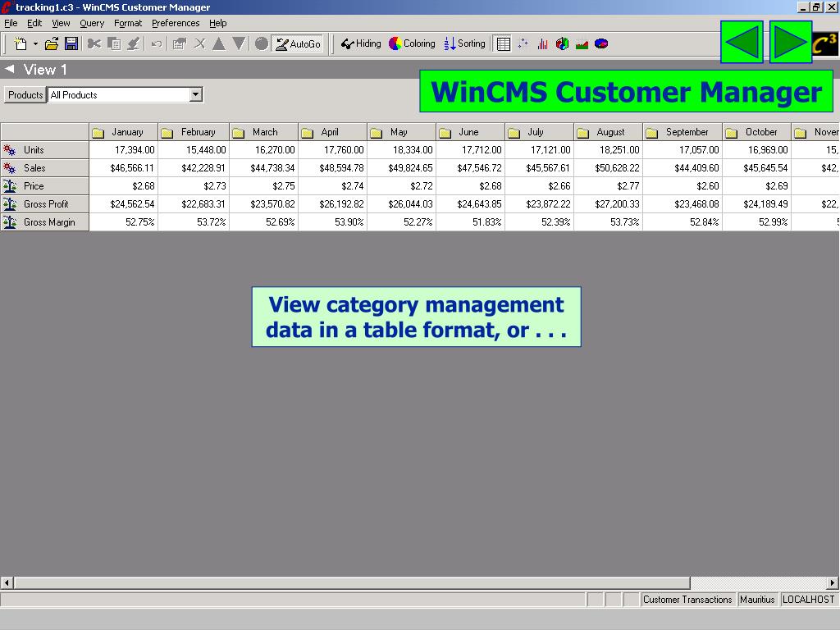Open the Hiding tool
Image resolution: width=840 pixels, height=630 pixels.
click(361, 44)
